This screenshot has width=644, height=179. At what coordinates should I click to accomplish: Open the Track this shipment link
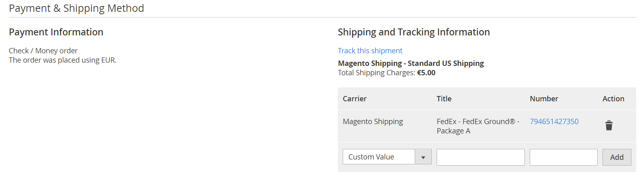(x=370, y=50)
